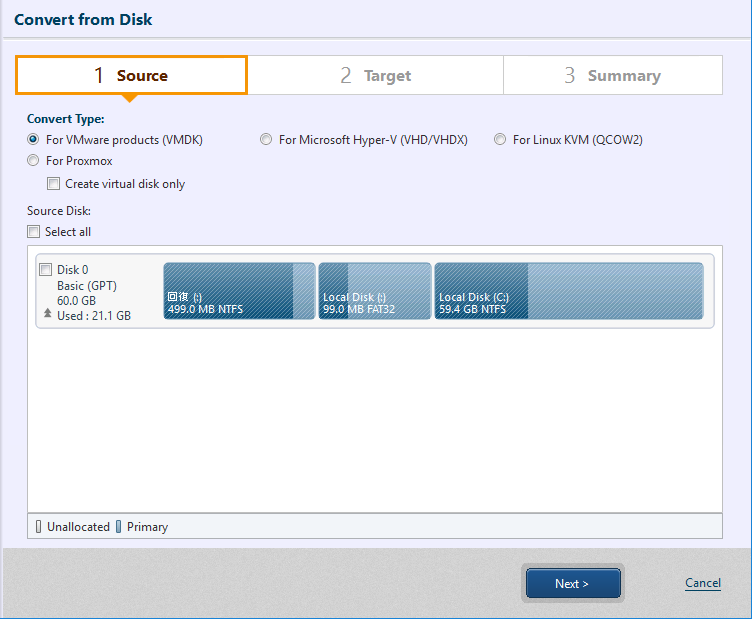Viewport: 752px width, 619px height.
Task: Click the Next button
Action: click(573, 583)
